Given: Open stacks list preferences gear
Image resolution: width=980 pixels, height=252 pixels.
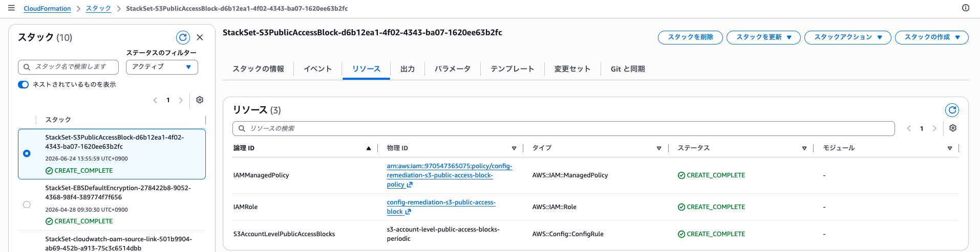Looking at the screenshot, I should (x=200, y=100).
